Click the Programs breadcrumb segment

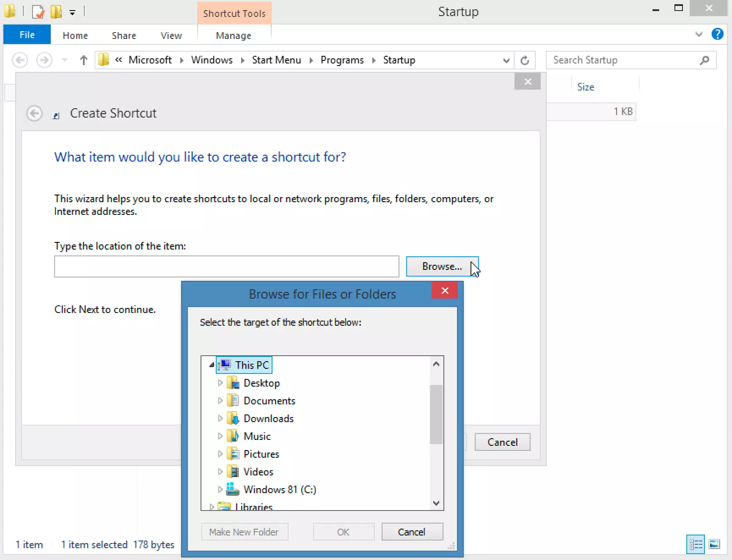342,60
